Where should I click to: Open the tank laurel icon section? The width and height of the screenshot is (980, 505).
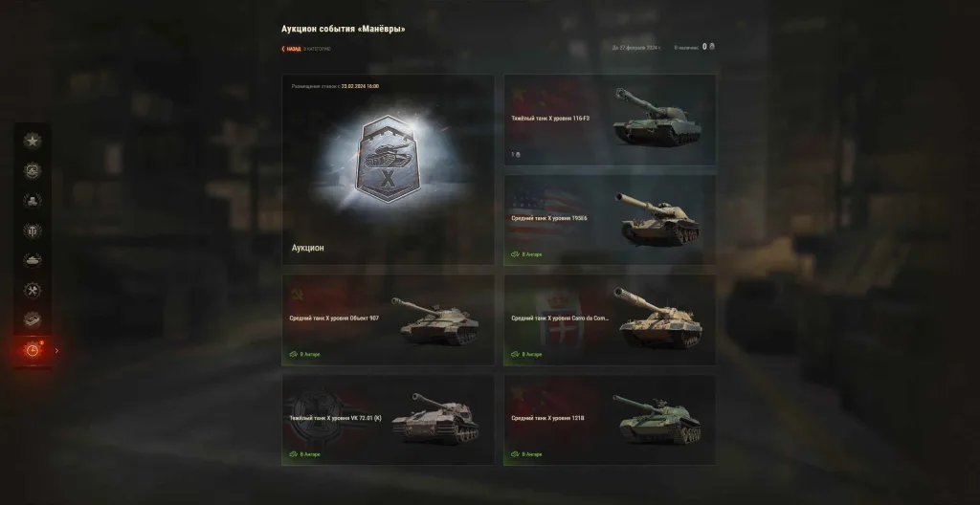coord(33,260)
